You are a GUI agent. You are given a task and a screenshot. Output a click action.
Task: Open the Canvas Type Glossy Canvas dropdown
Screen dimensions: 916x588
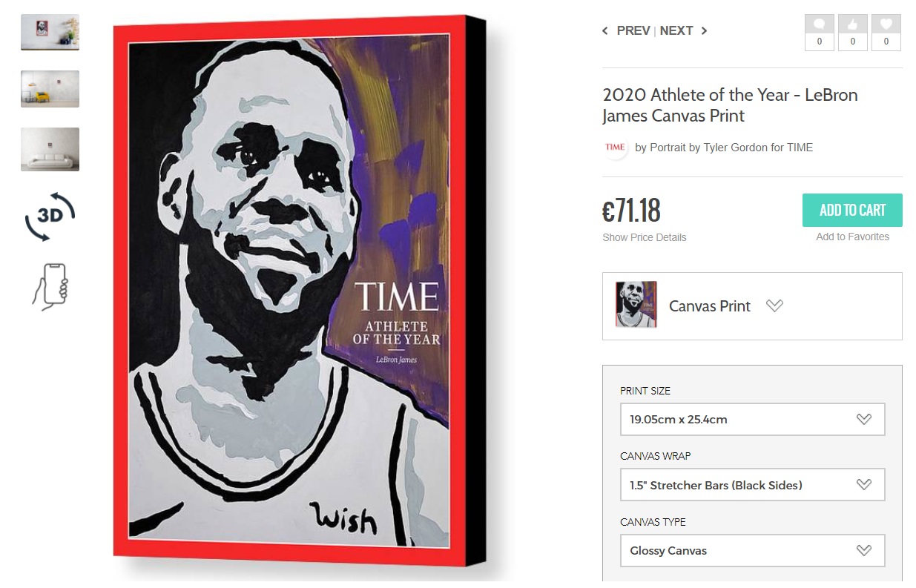[x=752, y=550]
